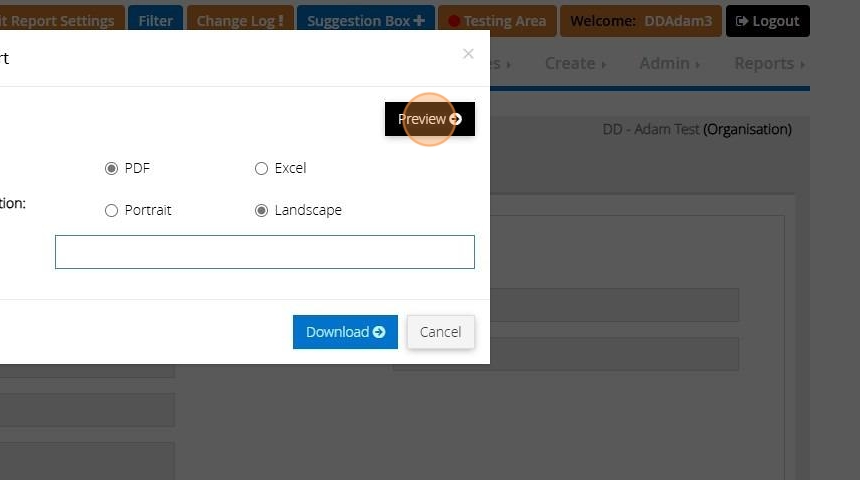This screenshot has width=860, height=480.
Task: Click the Logout exit icon
Action: pos(742,21)
